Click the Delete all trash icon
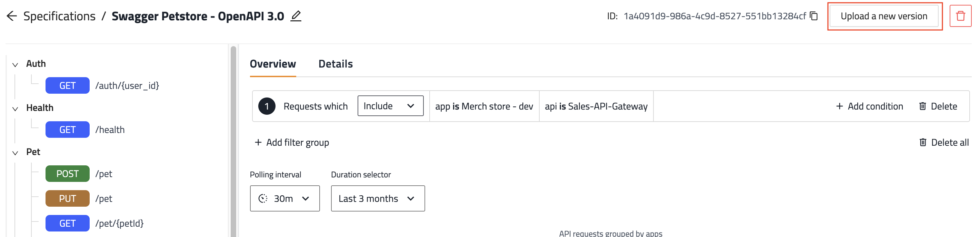Viewport: 980px width, 237px height. pos(923,142)
